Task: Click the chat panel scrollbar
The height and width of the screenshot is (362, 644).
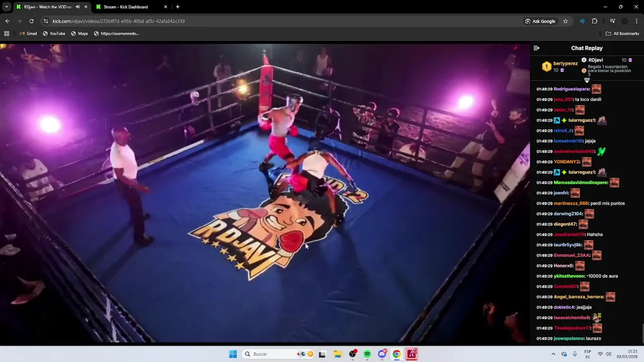Action: (642, 333)
